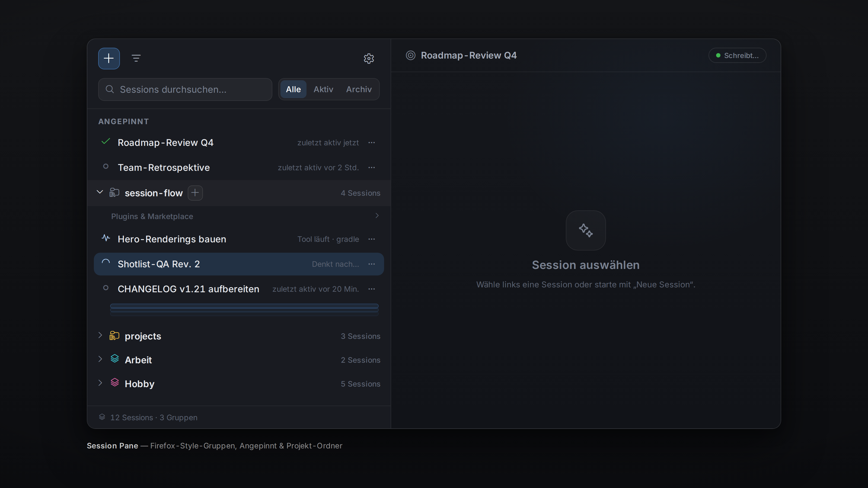
Task: Open more options for CHANGELOG v1.21
Action: pos(371,289)
